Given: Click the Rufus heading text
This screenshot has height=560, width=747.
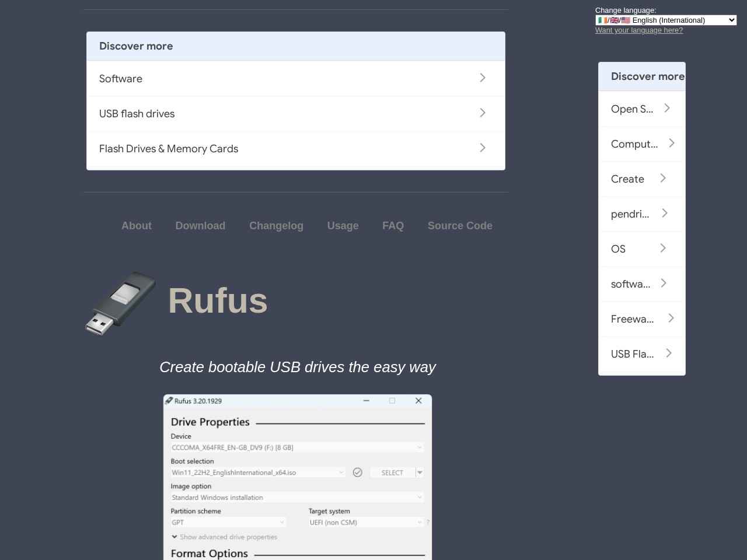Looking at the screenshot, I should tap(218, 301).
